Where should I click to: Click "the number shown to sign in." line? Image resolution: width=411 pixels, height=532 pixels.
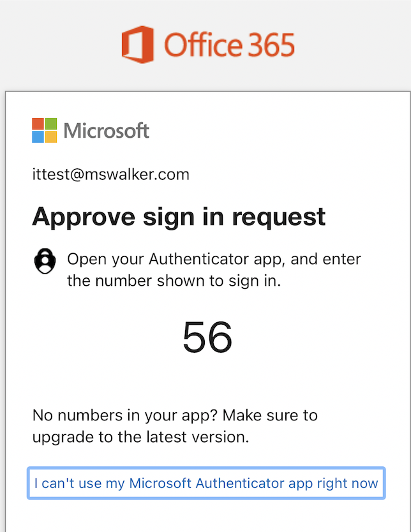point(174,280)
